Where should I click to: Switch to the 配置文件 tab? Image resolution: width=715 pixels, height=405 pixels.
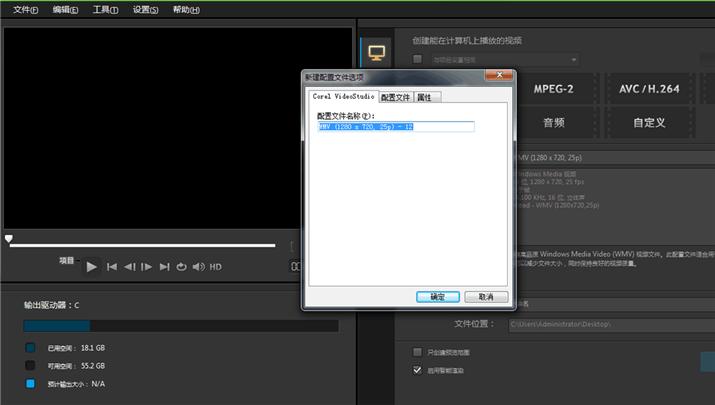point(396,97)
